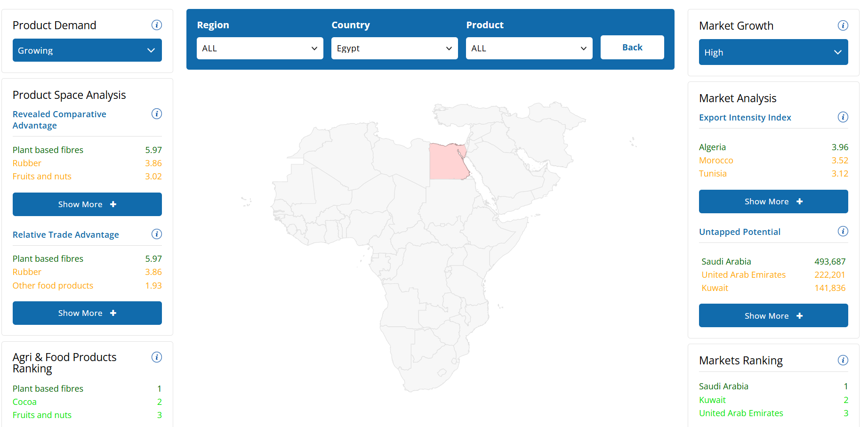This screenshot has height=427, width=868.
Task: Click the Back button
Action: (x=632, y=47)
